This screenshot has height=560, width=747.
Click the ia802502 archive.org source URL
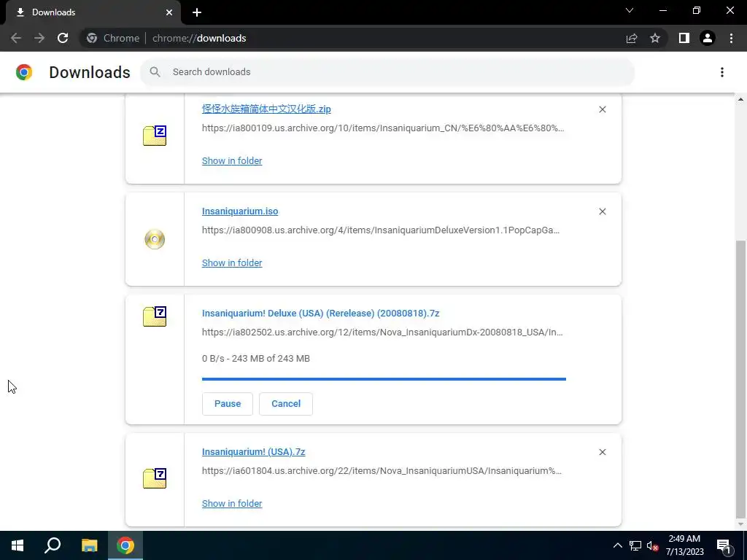click(x=382, y=332)
